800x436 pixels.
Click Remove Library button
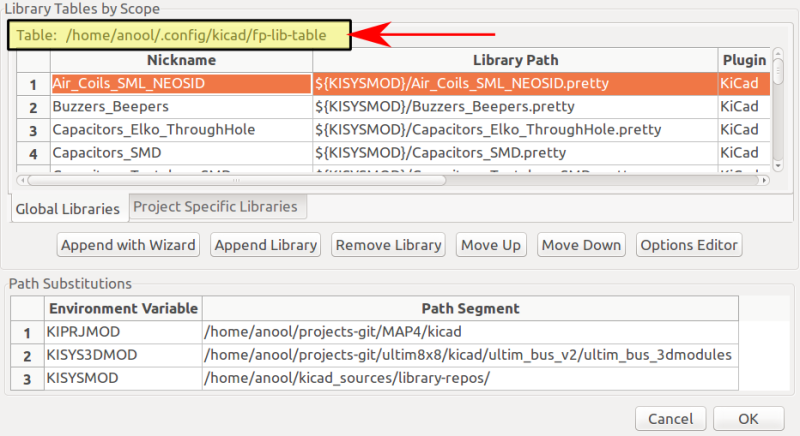pyautogui.click(x=388, y=245)
